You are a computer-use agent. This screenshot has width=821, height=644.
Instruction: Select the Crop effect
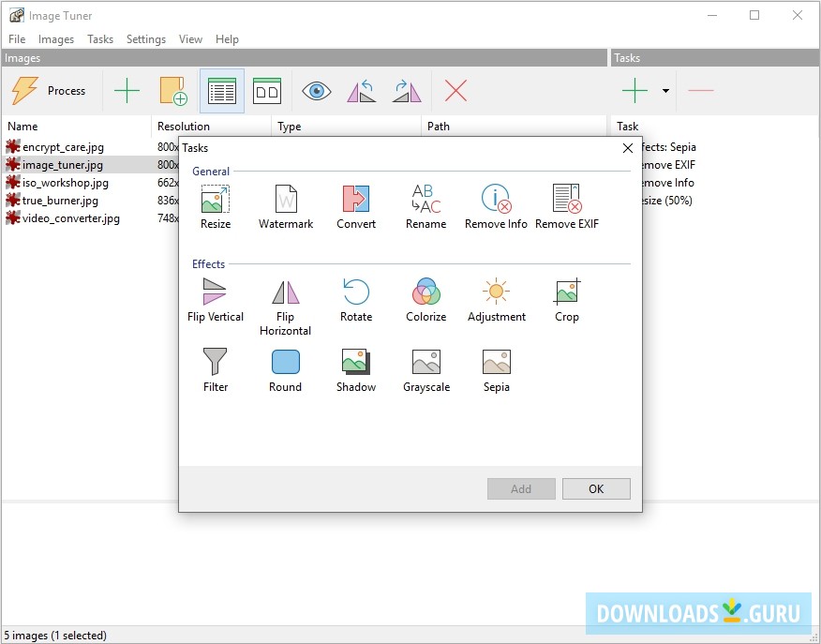pos(566,299)
